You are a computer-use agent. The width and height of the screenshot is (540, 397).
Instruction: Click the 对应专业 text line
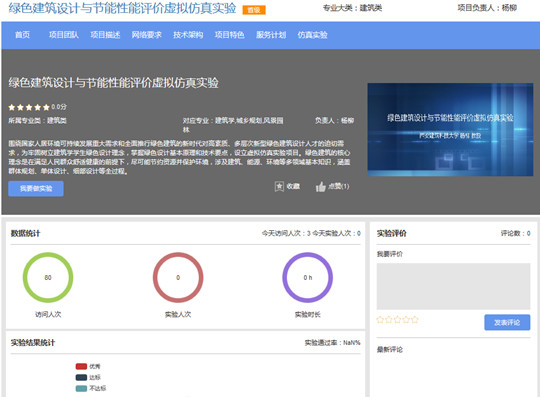[x=233, y=125]
